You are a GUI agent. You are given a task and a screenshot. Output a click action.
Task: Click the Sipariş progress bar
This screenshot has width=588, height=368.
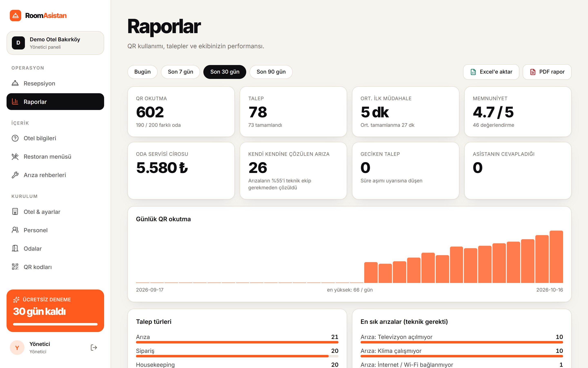tap(237, 356)
